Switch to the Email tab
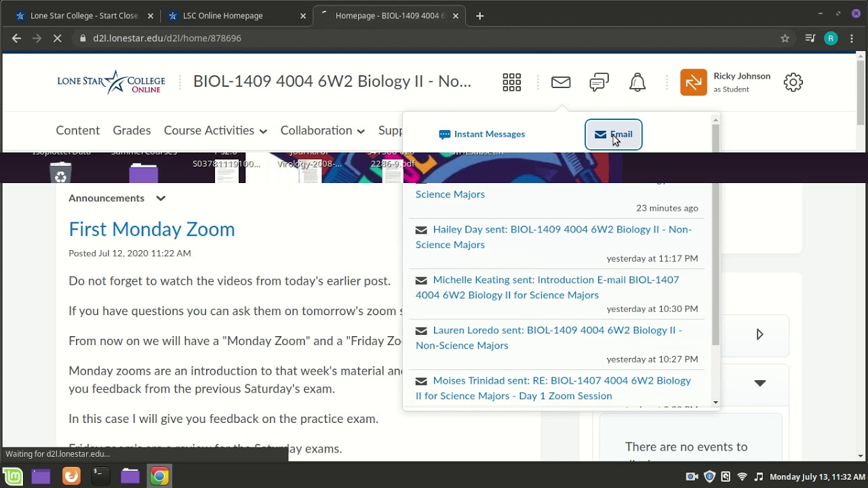 tap(614, 134)
